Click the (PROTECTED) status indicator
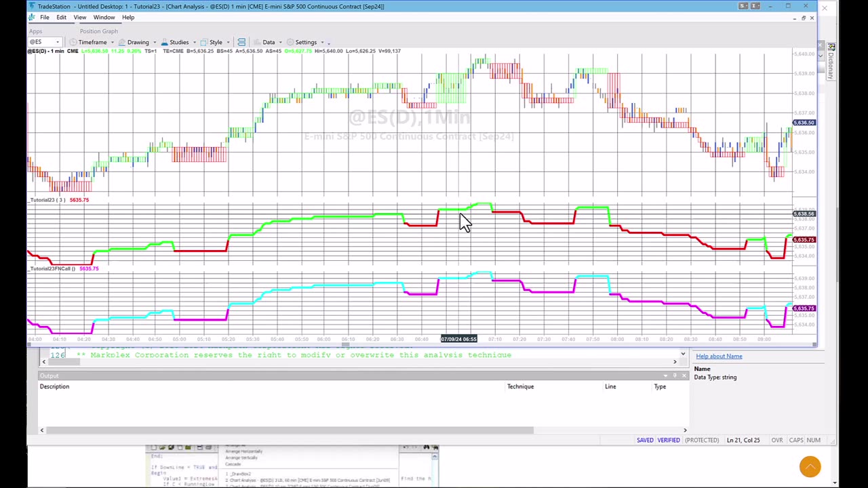This screenshot has width=868, height=488. click(x=701, y=441)
